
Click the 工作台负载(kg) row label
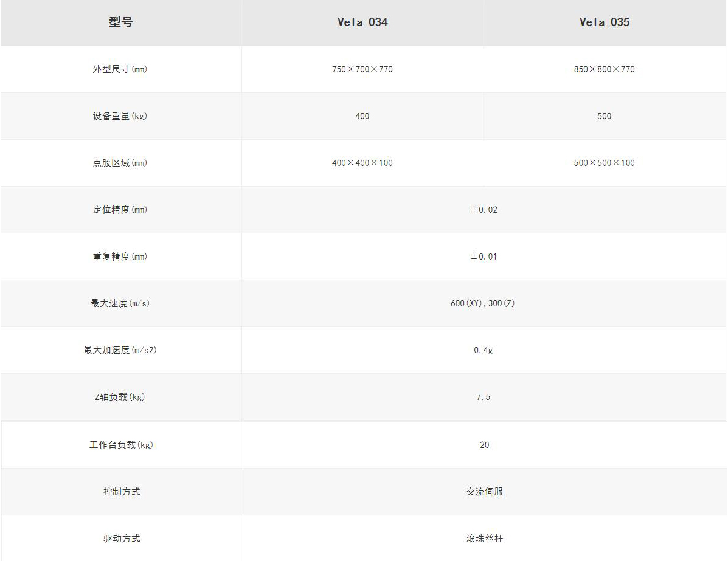pos(121,445)
